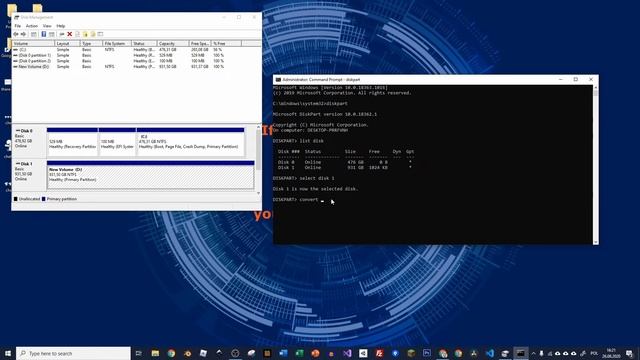
Task: Click the Command Prompt title bar icon
Action: pos(278,80)
